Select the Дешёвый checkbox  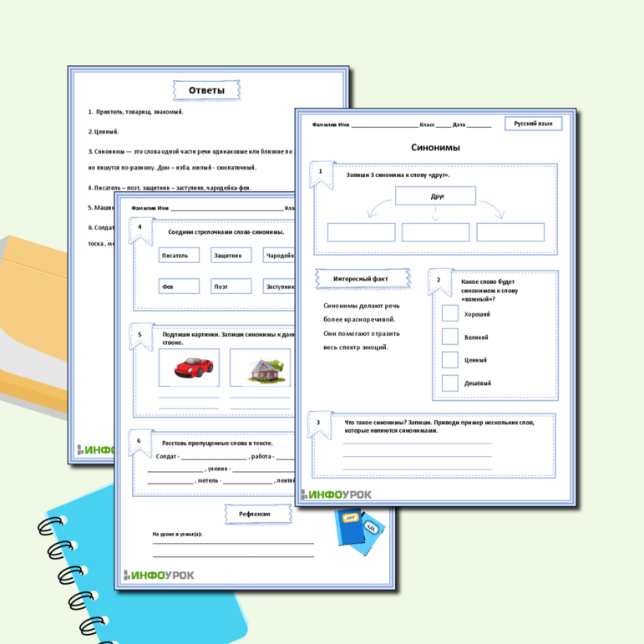450,383
